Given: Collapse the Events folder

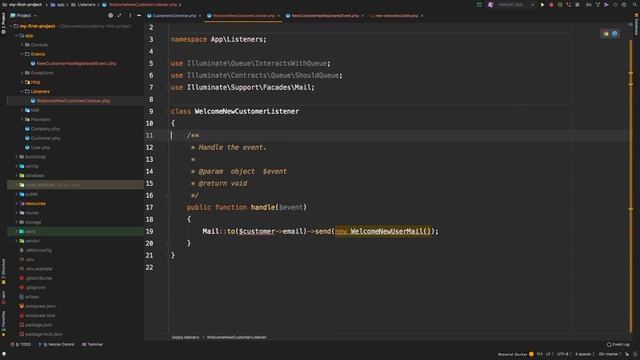Looking at the screenshot, I should coord(22,54).
